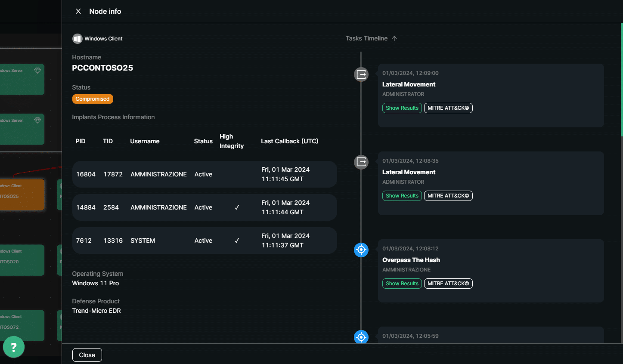Open the help question mark button

14,347
